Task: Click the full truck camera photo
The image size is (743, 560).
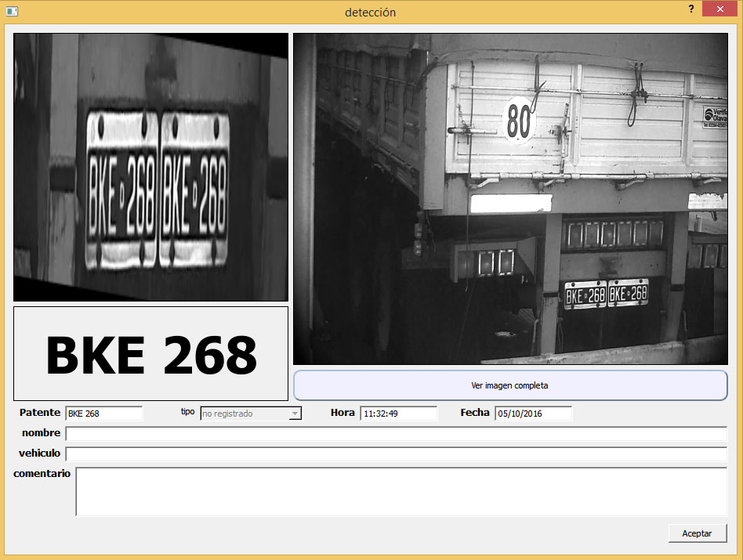Action: 509,198
